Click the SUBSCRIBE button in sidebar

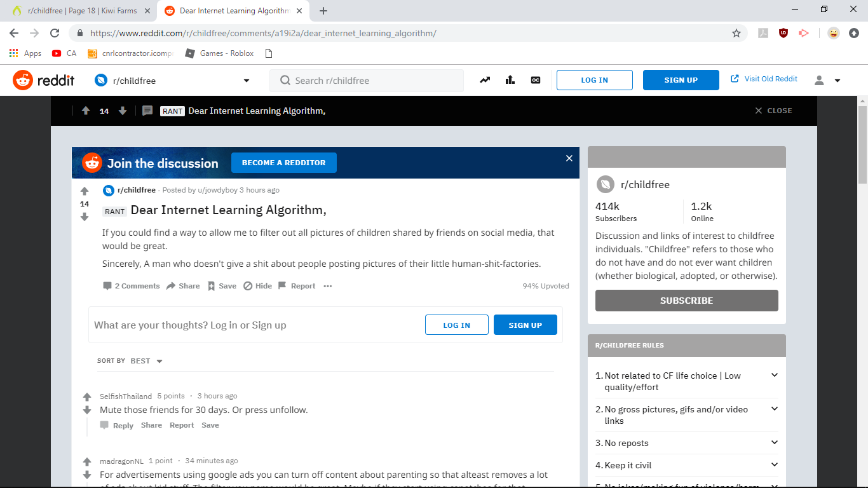click(687, 301)
